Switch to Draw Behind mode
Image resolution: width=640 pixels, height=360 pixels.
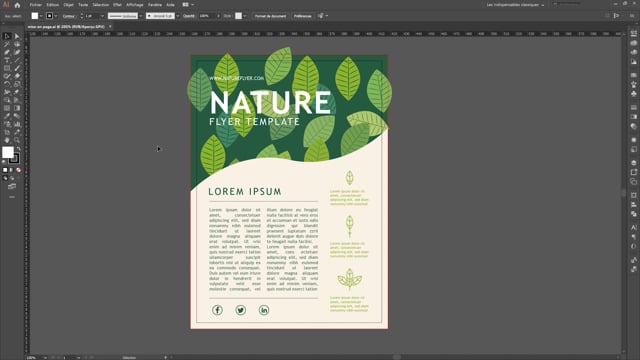coord(11,178)
